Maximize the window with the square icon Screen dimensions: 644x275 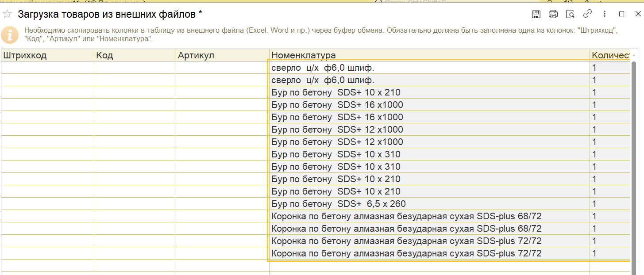(x=621, y=14)
